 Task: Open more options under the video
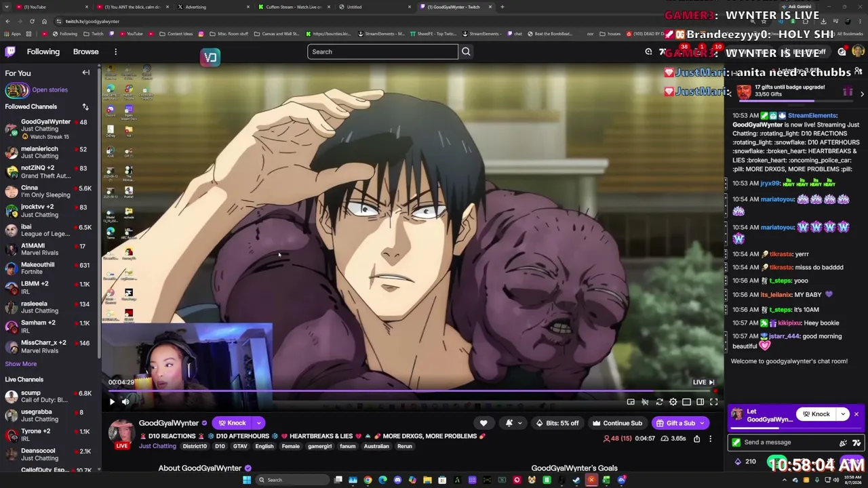(x=710, y=439)
